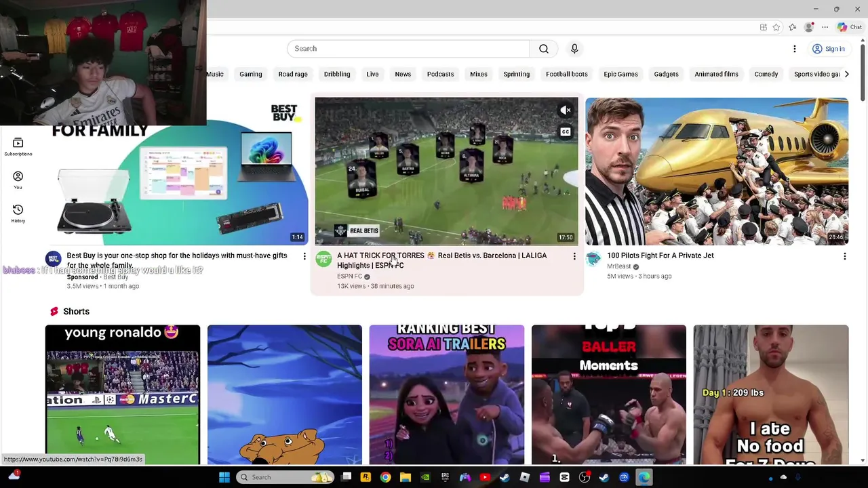Launch Epic Games from the taskbar
The height and width of the screenshot is (488, 868).
(445, 477)
